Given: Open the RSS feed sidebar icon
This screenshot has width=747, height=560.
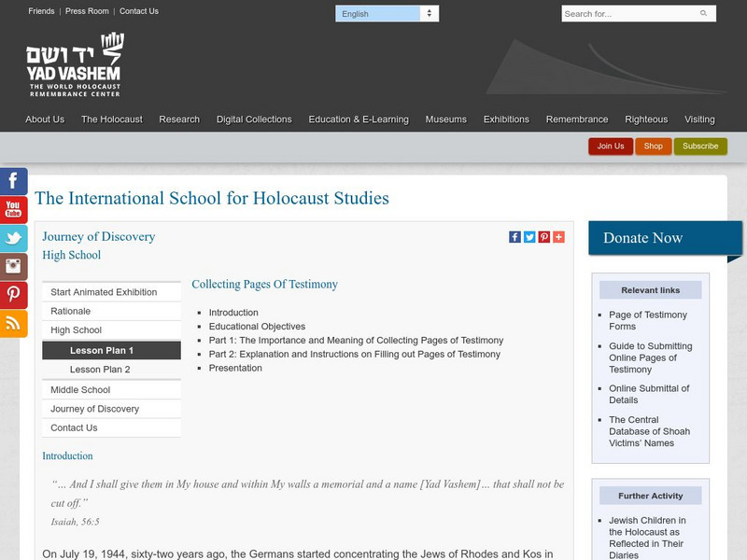Looking at the screenshot, I should [13, 324].
